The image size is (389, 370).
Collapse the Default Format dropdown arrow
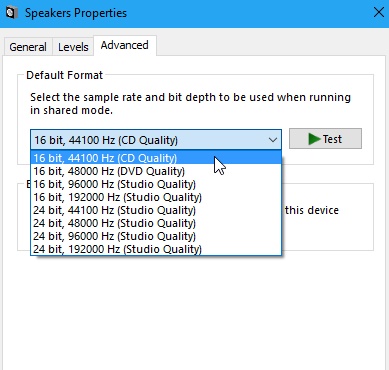273,140
